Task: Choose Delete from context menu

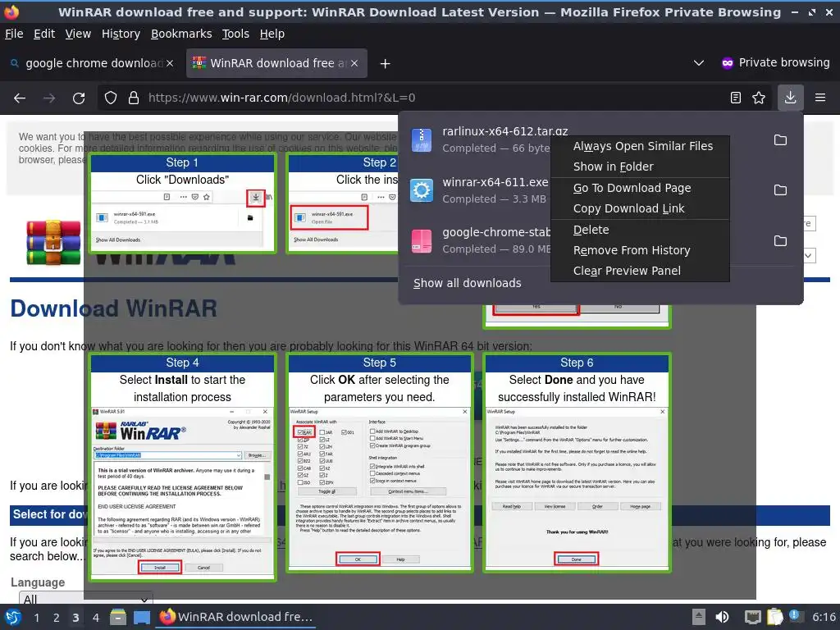Action: tap(640, 230)
